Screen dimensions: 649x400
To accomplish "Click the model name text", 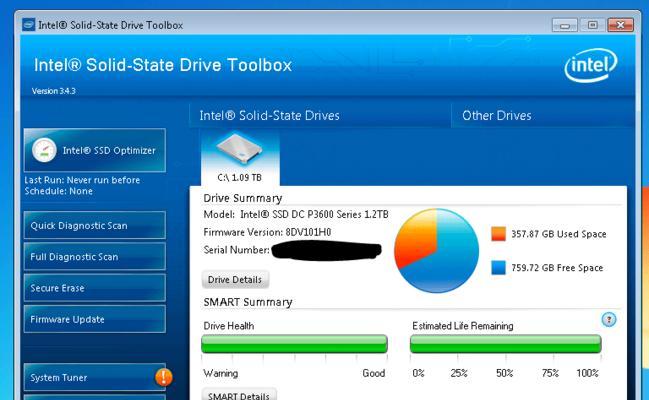I will click(296, 214).
